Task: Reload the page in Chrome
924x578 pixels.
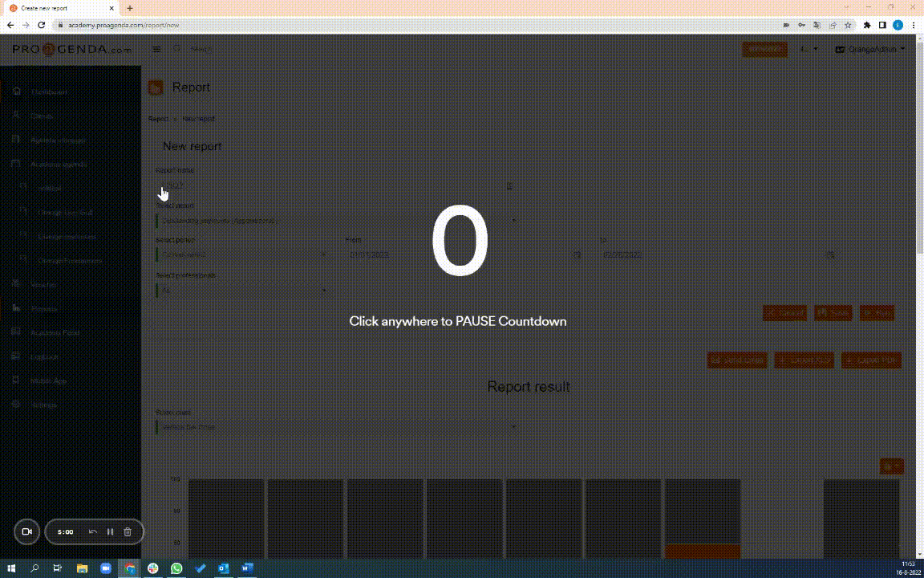Action: pyautogui.click(x=42, y=25)
